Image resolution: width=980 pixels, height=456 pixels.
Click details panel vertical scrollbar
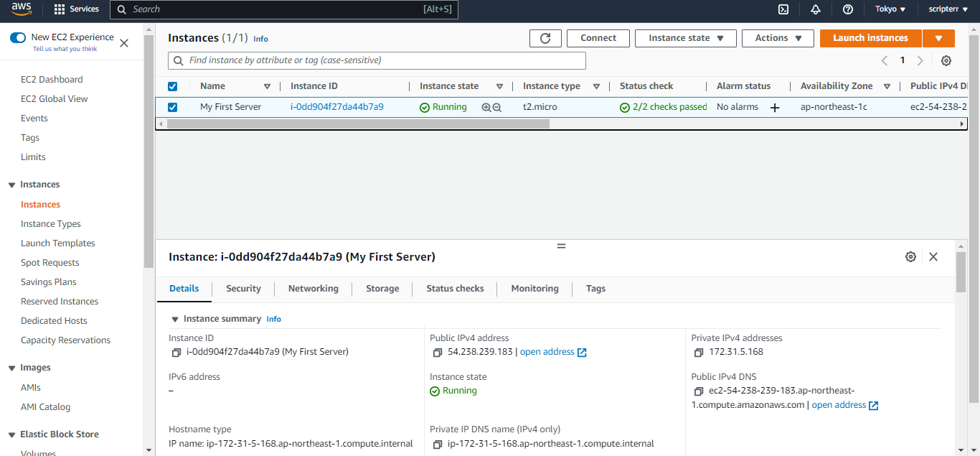[961, 272]
